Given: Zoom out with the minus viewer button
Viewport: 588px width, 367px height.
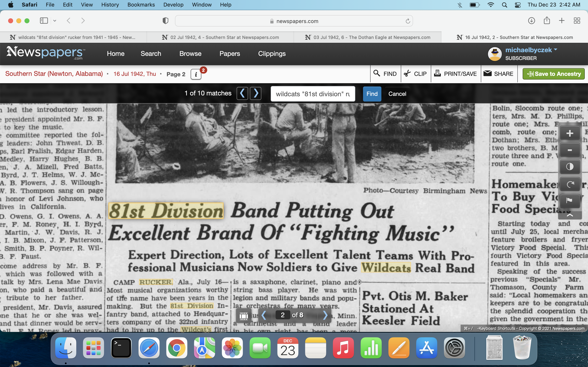Looking at the screenshot, I should (570, 150).
